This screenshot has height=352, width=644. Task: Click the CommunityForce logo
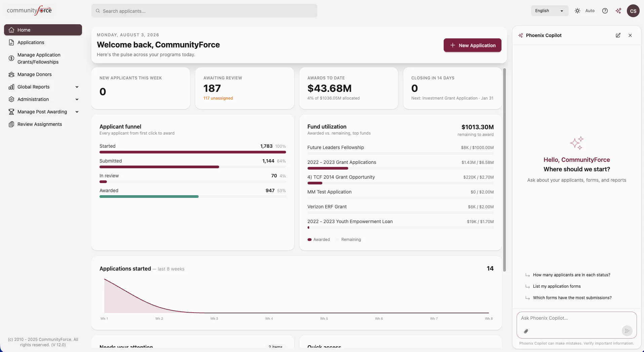pos(29,10)
